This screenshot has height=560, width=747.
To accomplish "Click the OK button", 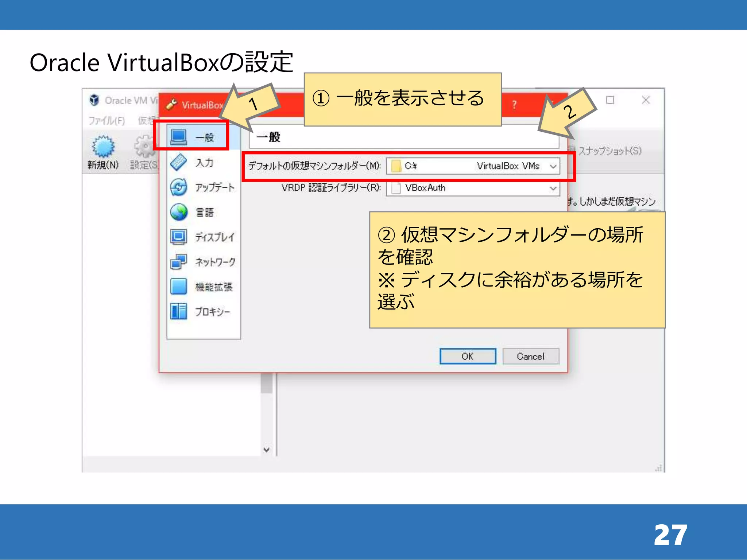I will pos(468,356).
